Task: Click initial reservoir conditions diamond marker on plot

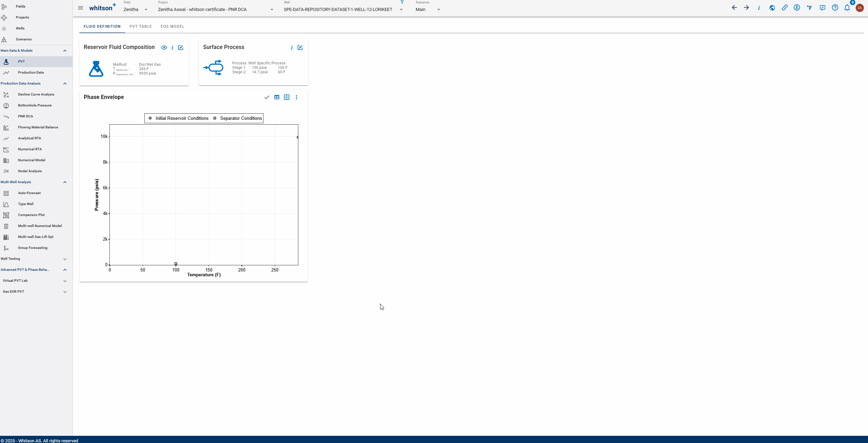Action: click(297, 137)
